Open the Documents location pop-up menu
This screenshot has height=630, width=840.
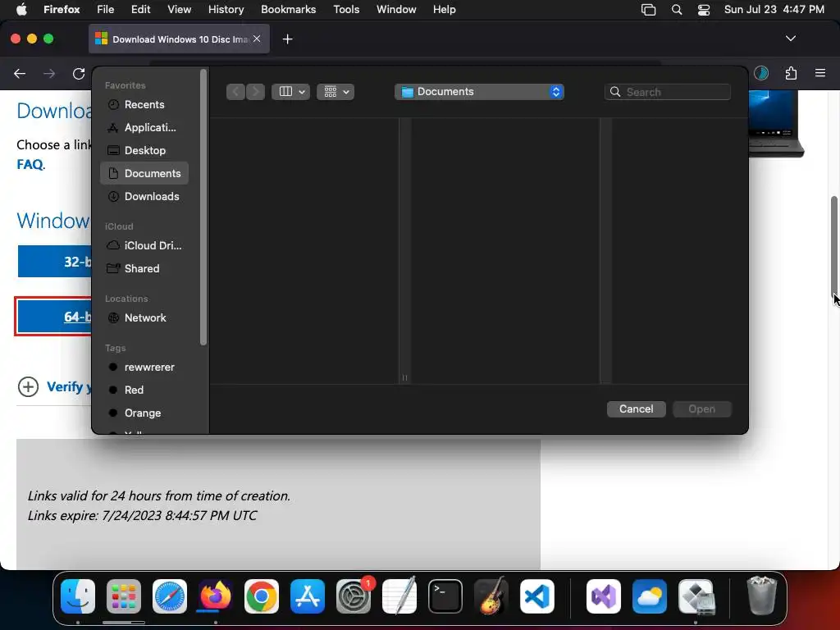(x=479, y=92)
